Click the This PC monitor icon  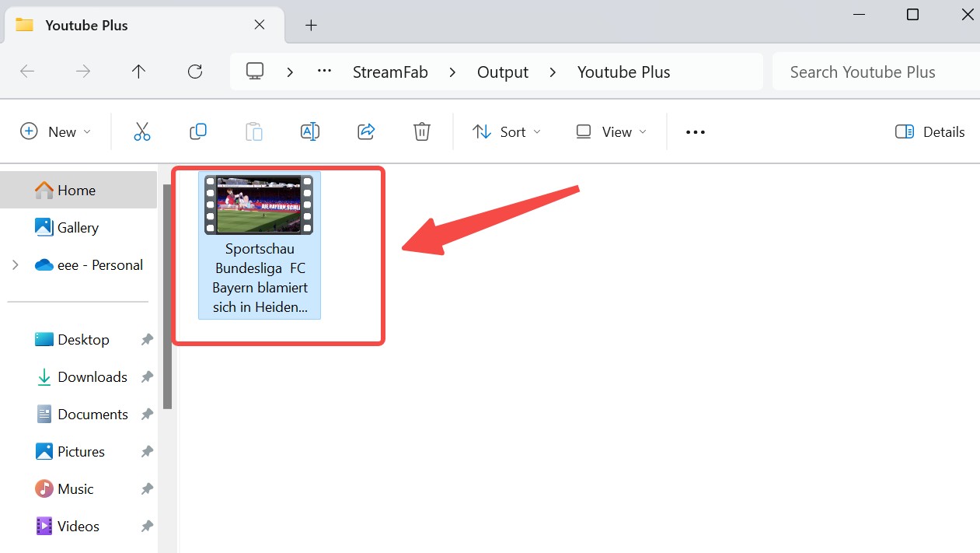click(x=255, y=72)
